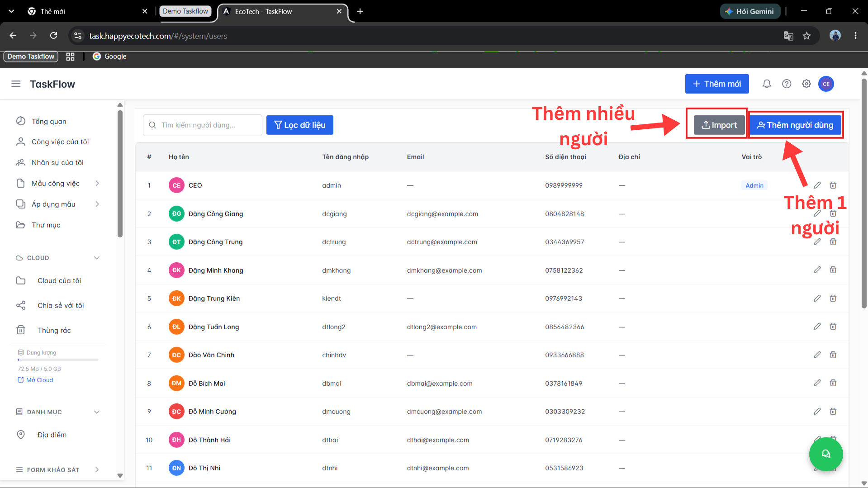Click the site information icon in address bar
The width and height of the screenshot is (868, 488).
click(78, 36)
